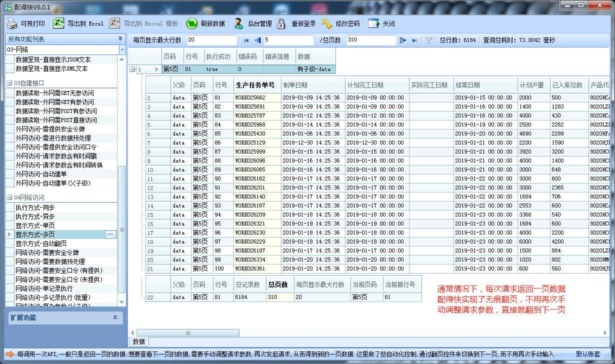615x364 pixels.
Task: Click the 每页显示最大行数 column header in the summary grid
Action: (x=322, y=284)
